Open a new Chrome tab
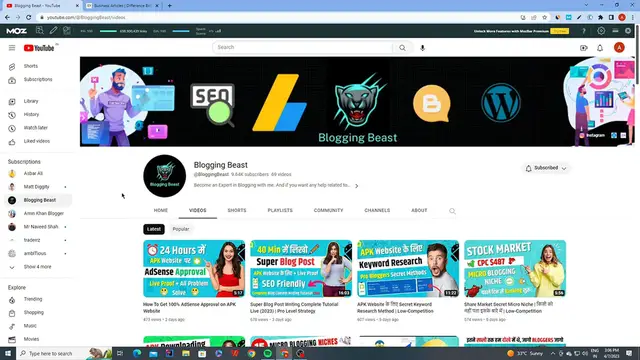Viewport: 640px width, 360px height. [169, 6]
